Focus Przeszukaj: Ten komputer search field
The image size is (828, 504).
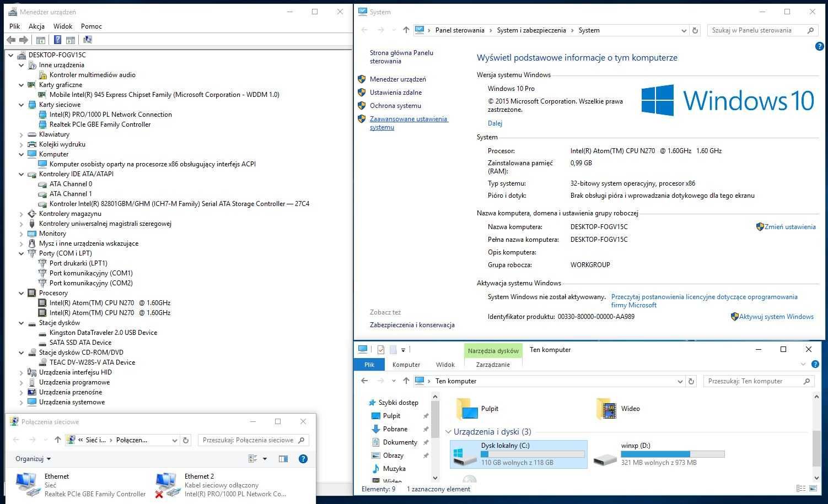(x=759, y=381)
